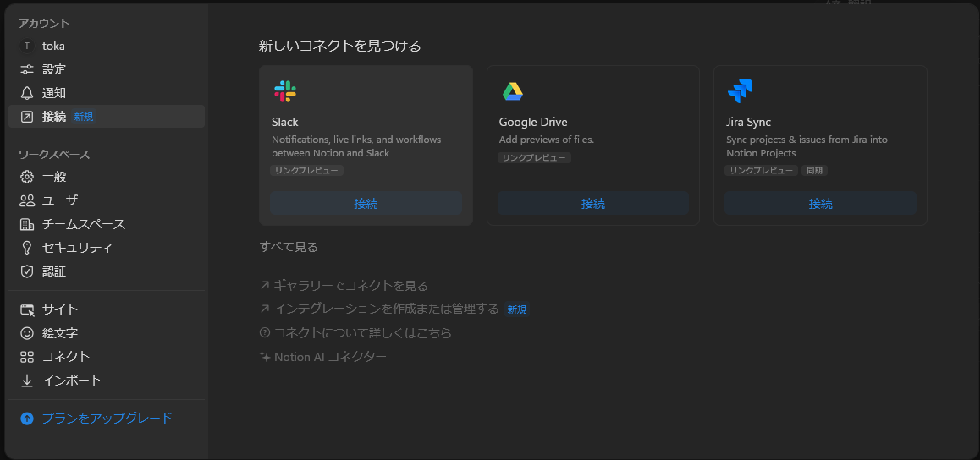Click the Sync projects & issues description

(807, 146)
